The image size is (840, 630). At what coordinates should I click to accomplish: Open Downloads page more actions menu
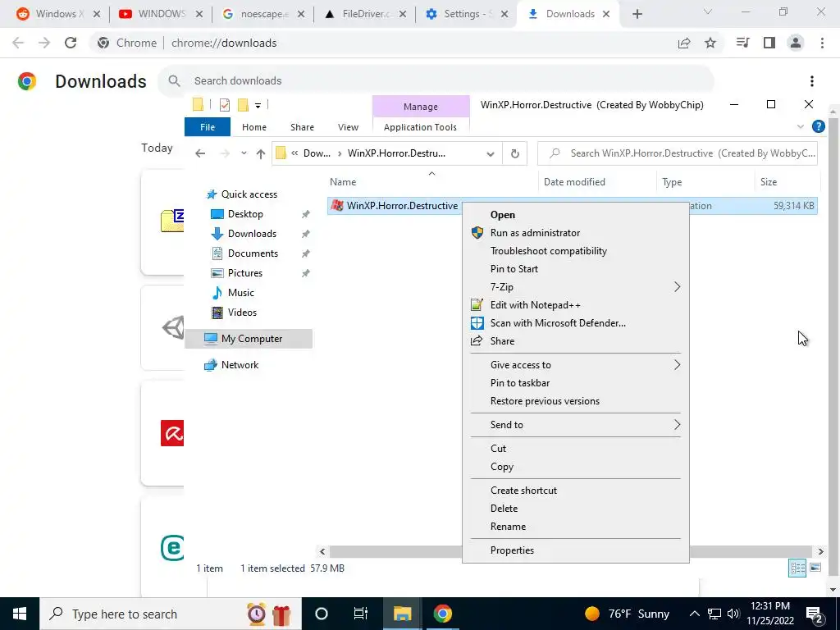[x=811, y=81]
